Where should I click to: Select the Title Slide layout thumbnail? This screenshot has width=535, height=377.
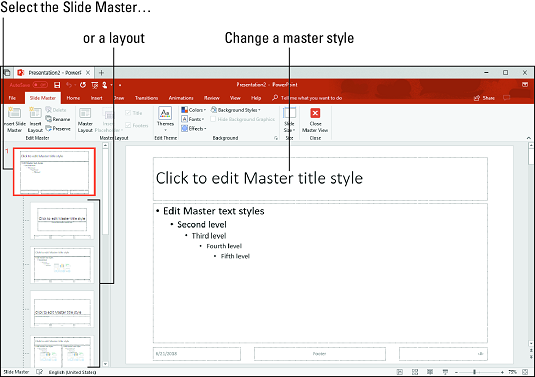pyautogui.click(x=62, y=221)
